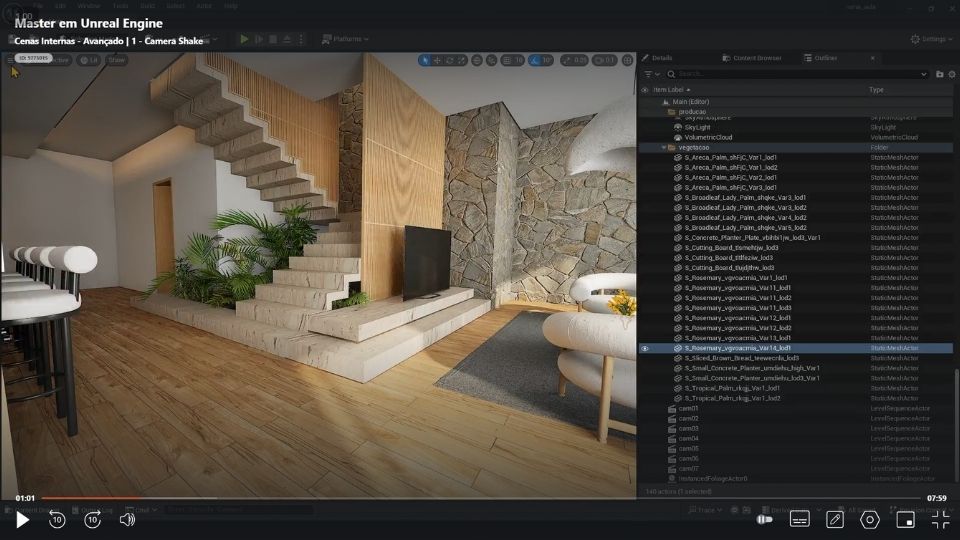Click the Unreal stop simulation button
Viewport: 960px width, 540px height.
coord(273,39)
